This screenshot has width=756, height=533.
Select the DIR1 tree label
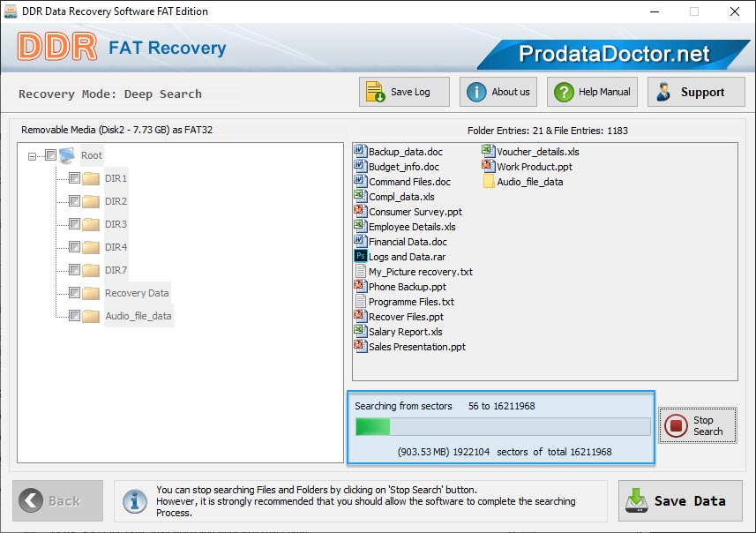pyautogui.click(x=116, y=178)
